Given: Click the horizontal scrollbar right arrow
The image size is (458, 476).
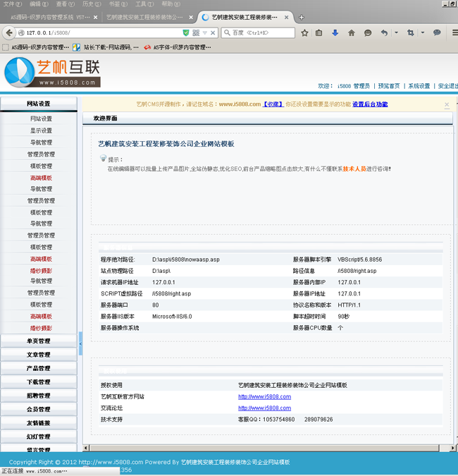Looking at the screenshot, I should [452, 448].
